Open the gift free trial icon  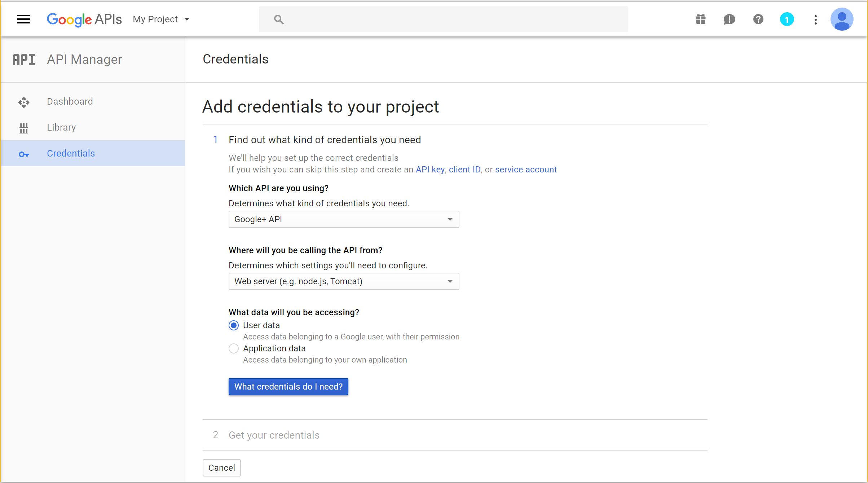pyautogui.click(x=701, y=19)
